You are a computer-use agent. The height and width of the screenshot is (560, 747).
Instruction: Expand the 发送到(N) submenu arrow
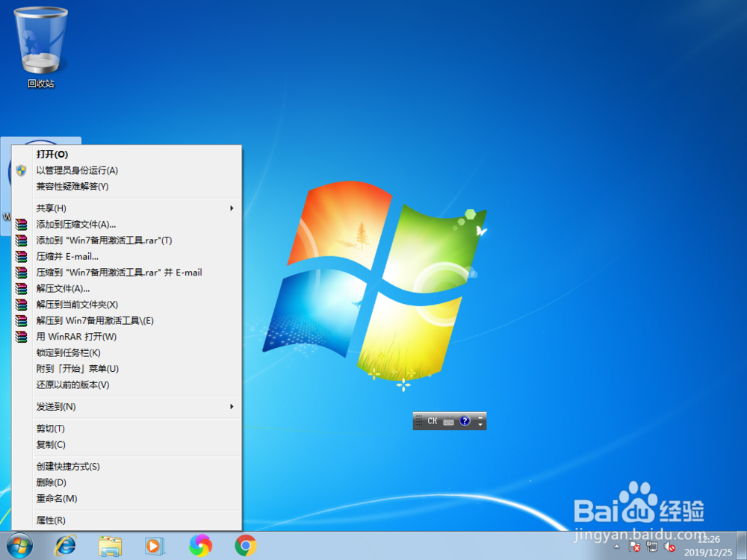pos(232,407)
